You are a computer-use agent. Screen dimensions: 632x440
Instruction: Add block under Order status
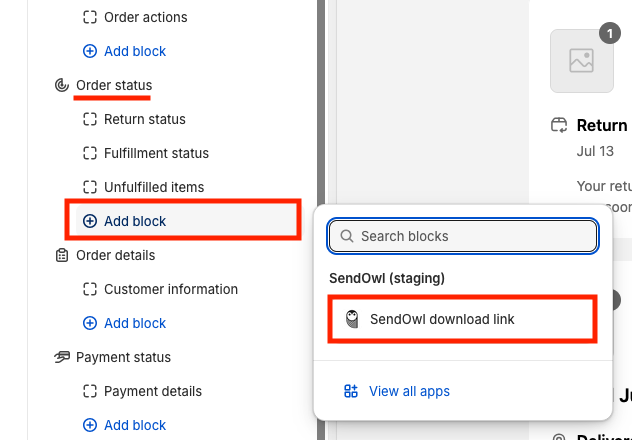click(x=134, y=221)
